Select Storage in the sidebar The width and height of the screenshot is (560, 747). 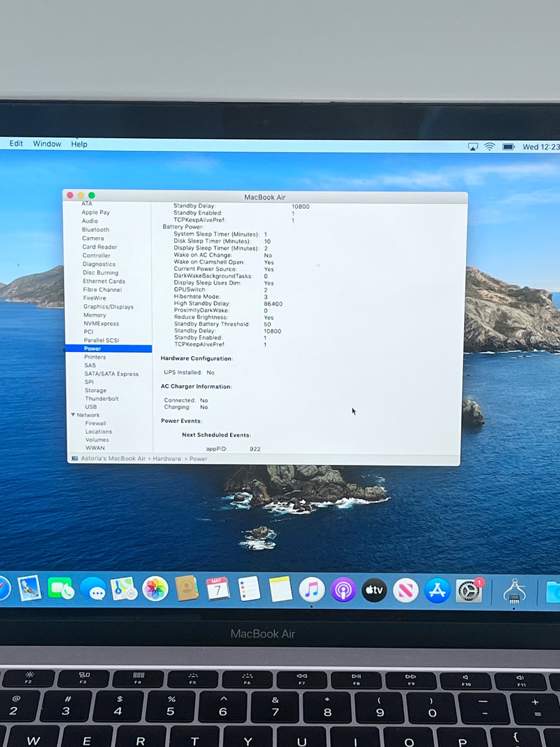pos(95,390)
